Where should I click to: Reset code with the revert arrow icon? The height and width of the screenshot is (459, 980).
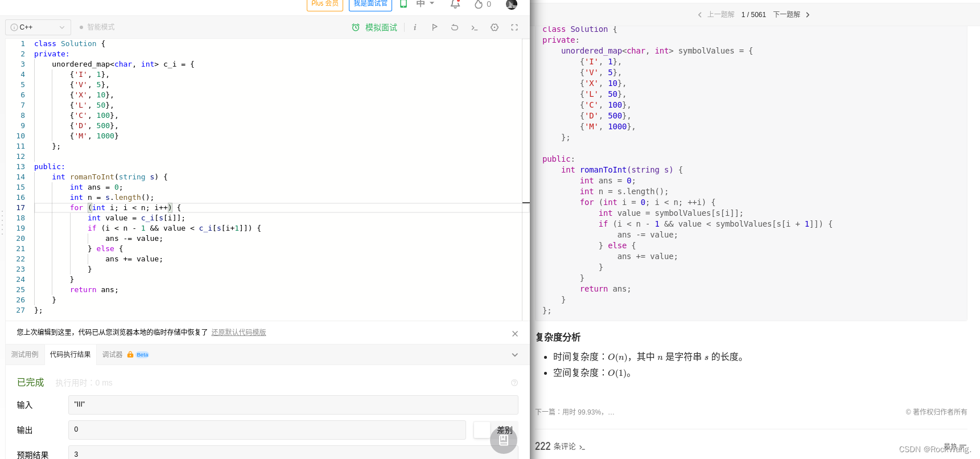click(455, 27)
